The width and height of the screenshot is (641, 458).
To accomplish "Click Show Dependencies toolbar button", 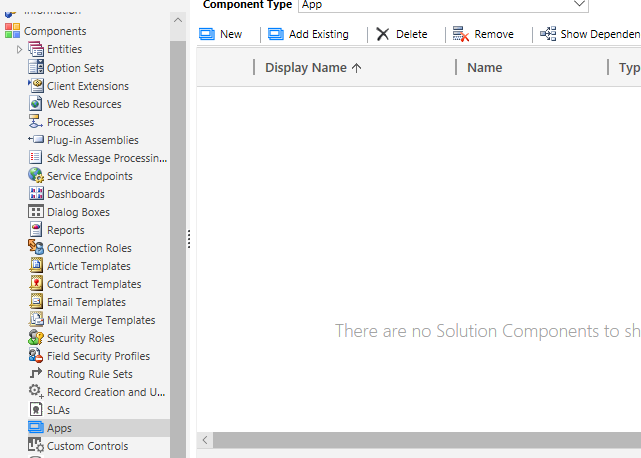I will 590,34.
